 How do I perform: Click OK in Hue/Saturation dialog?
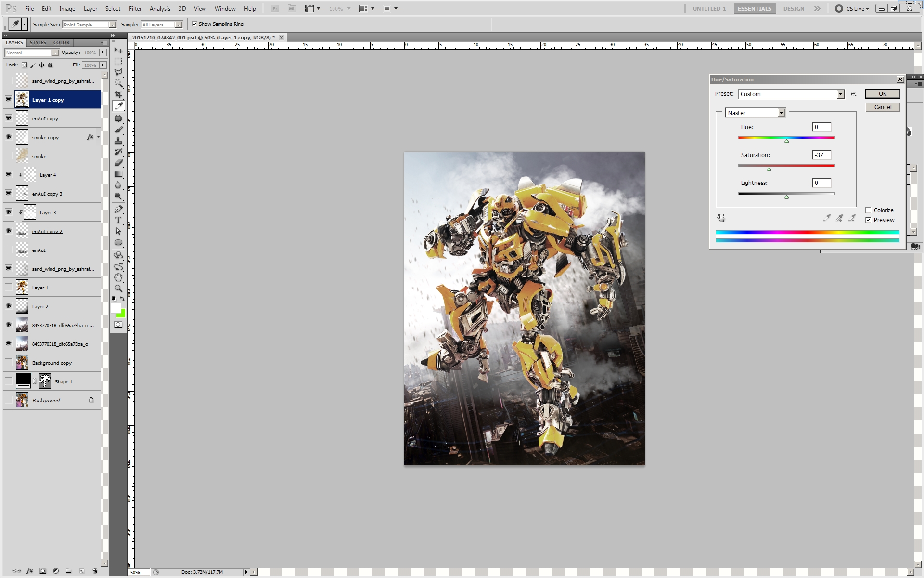[x=882, y=94]
